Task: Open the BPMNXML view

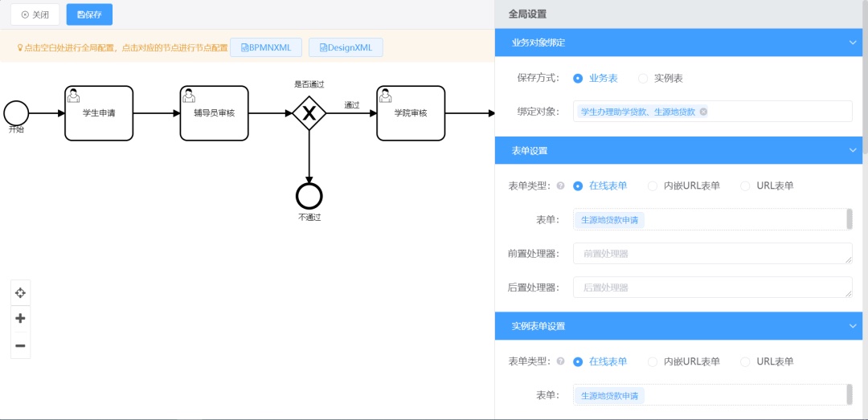Action: click(x=266, y=47)
